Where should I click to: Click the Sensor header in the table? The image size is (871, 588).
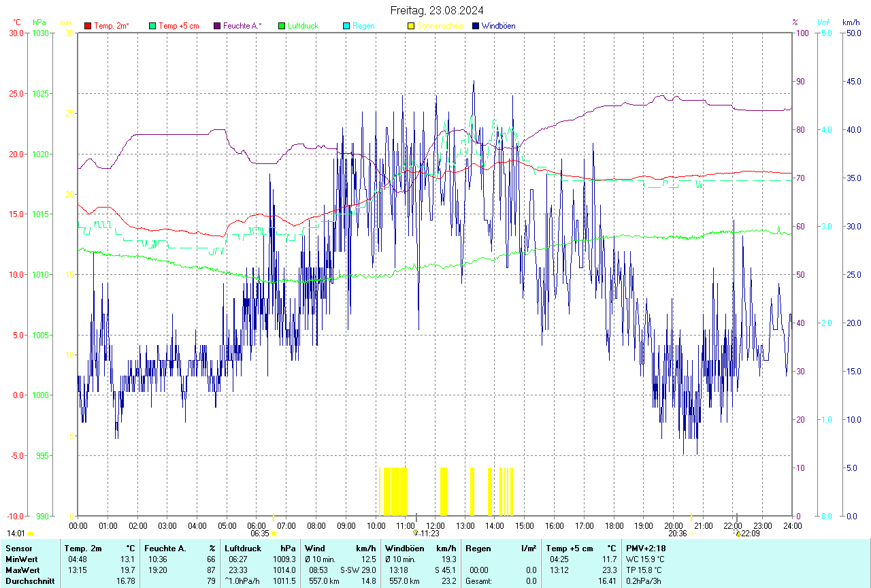pyautogui.click(x=18, y=548)
